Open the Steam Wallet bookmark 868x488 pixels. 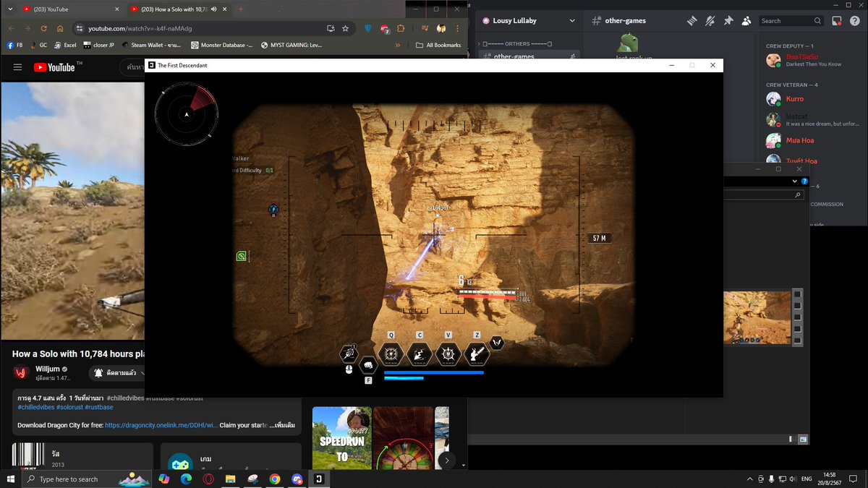pyautogui.click(x=153, y=45)
